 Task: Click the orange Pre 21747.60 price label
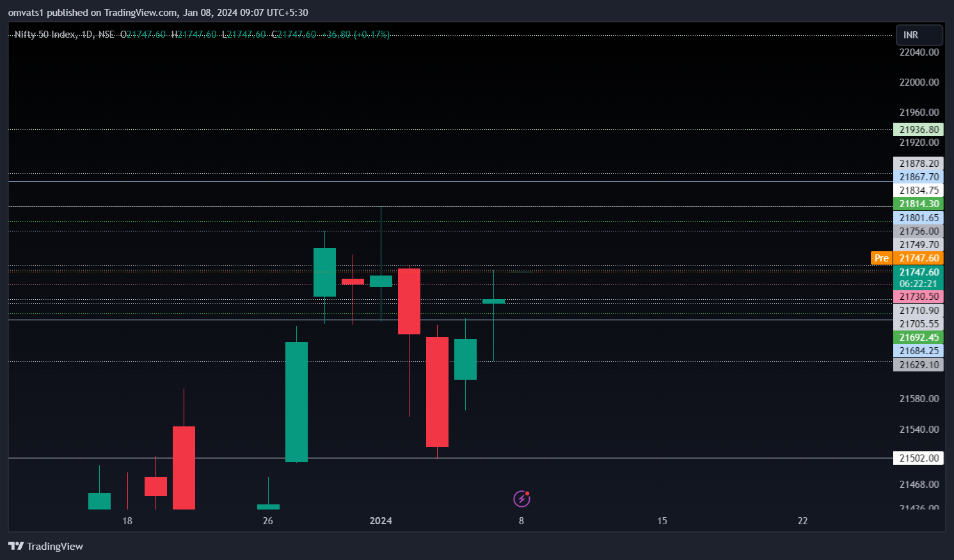907,258
